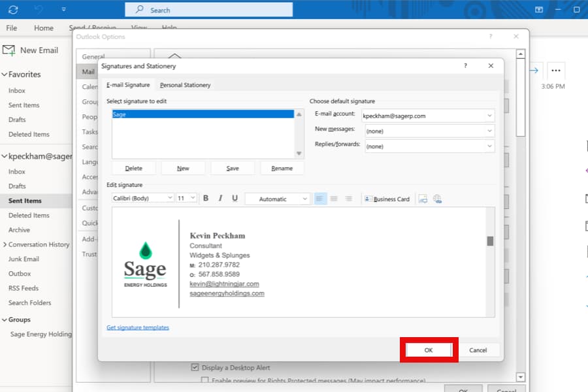This screenshot has width=588, height=392.
Task: Open the View menu in the ribbon
Action: click(x=139, y=28)
